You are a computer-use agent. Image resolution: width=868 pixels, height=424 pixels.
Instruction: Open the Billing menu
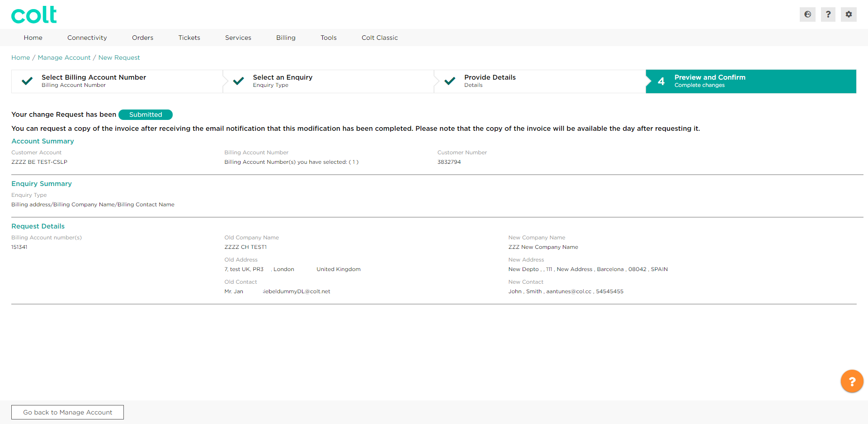coord(286,38)
